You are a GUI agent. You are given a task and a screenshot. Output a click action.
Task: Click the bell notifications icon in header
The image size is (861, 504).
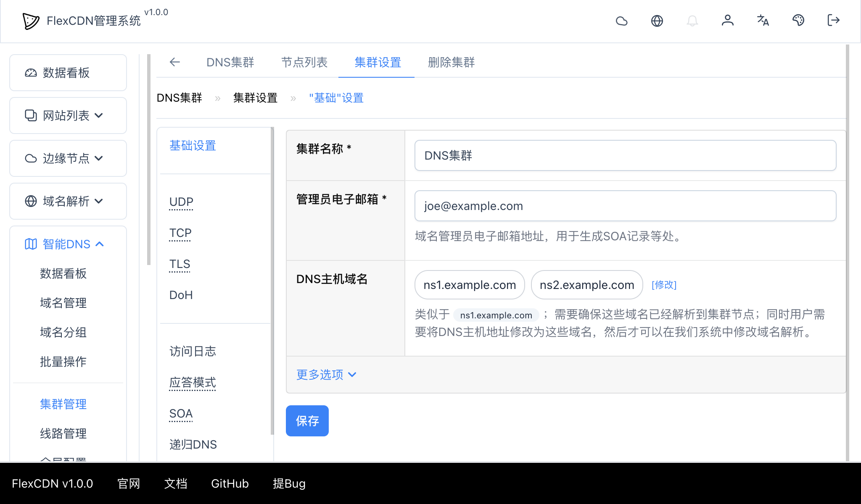coord(693,21)
